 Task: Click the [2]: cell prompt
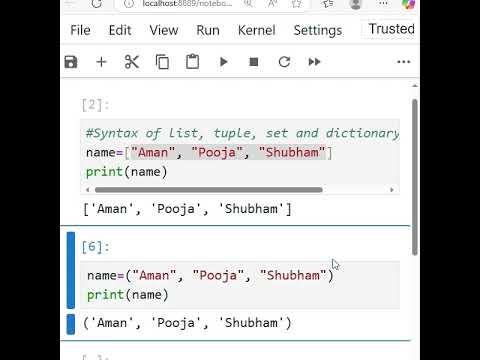click(x=95, y=105)
